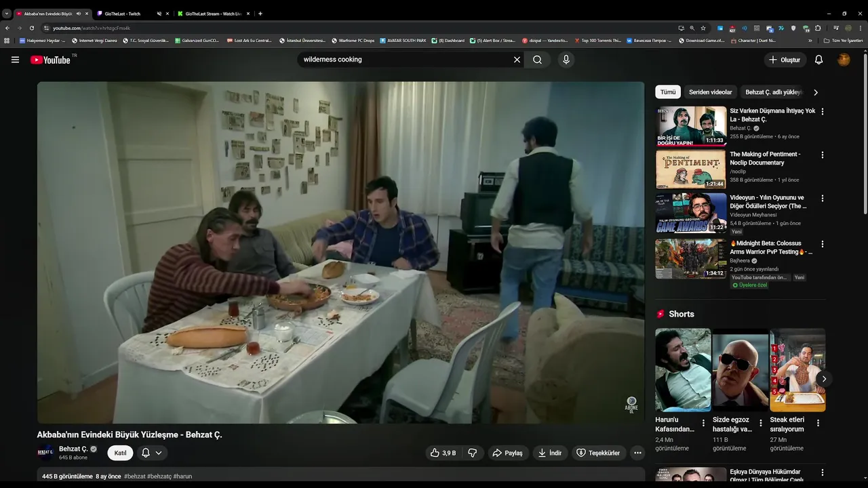Open more actions menu for the video

coord(637,453)
